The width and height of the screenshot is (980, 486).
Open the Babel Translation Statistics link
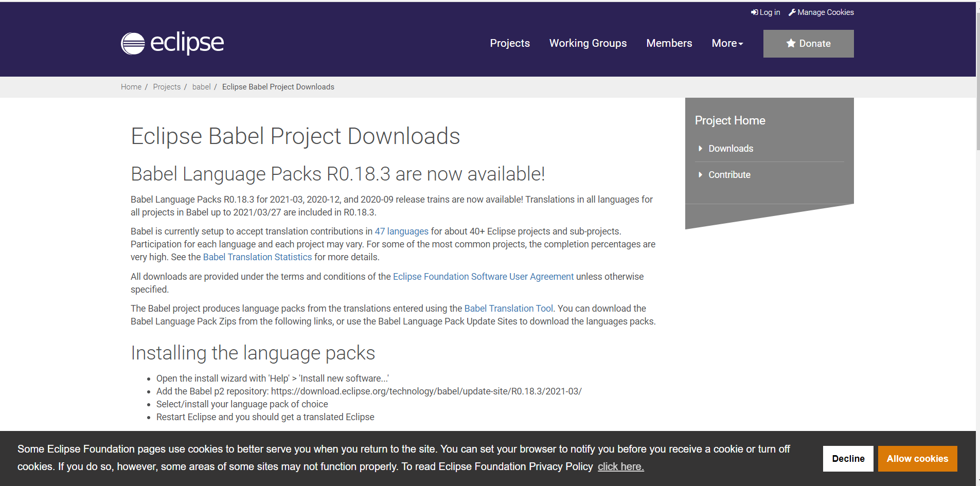258,257
